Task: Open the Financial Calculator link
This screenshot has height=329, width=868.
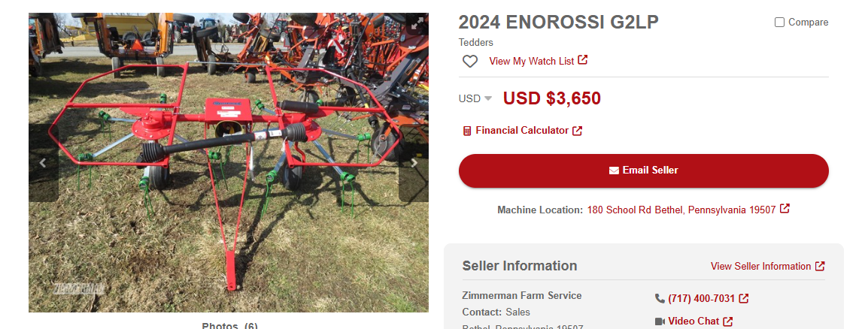Action: (x=522, y=131)
